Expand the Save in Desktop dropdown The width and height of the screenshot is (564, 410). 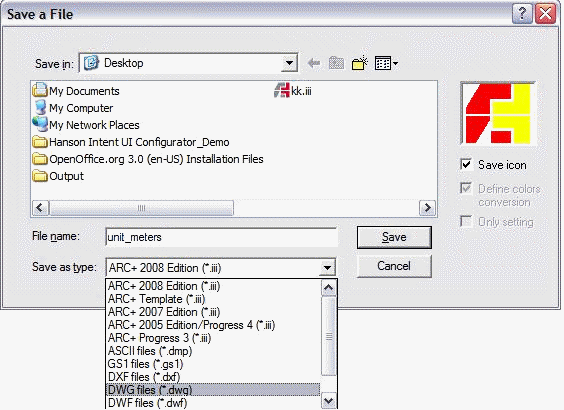[x=289, y=64]
